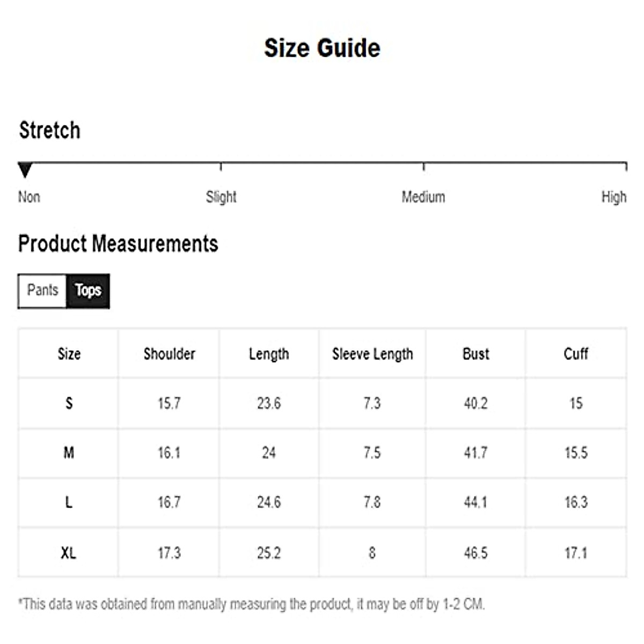Click the Slight stretch label
The height and width of the screenshot is (644, 644).
coord(221,197)
